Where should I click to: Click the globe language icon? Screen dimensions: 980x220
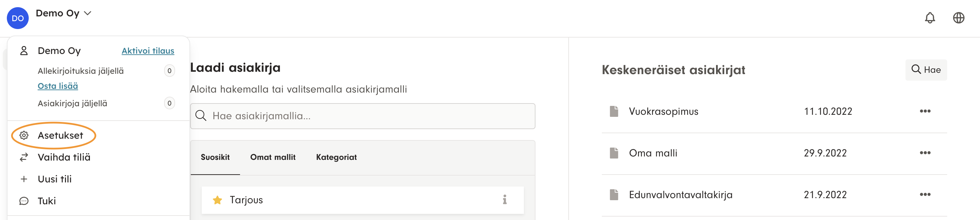coord(958,18)
